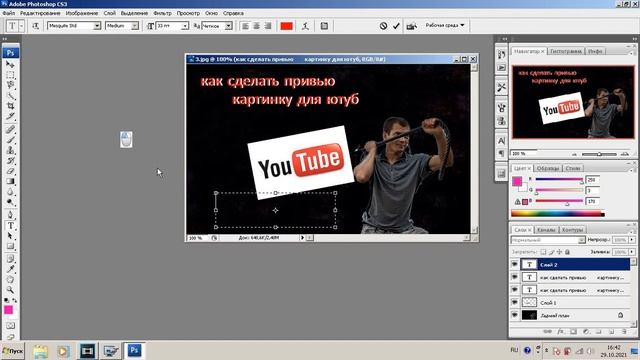Image resolution: width=640 pixels, height=360 pixels.
Task: Select the Rectangular Marquee tool
Action: point(10,75)
